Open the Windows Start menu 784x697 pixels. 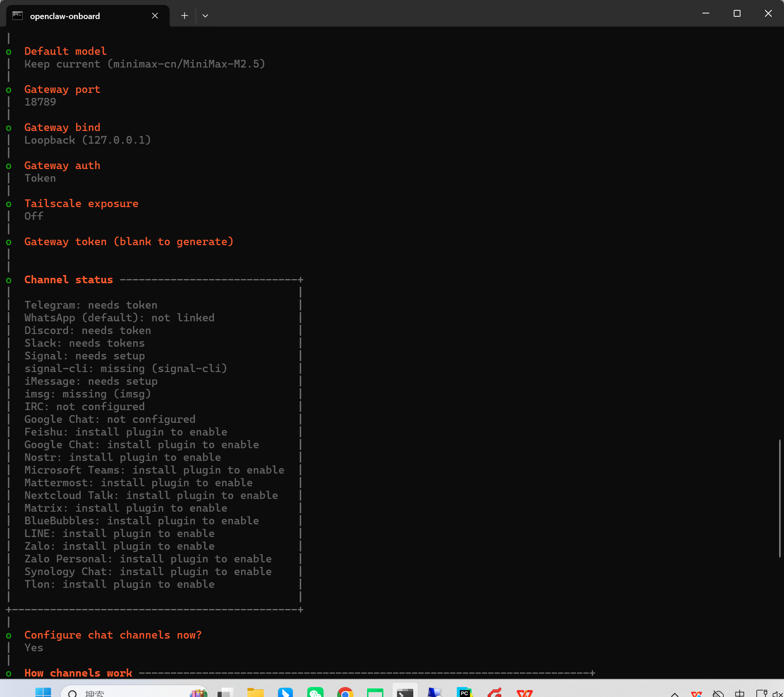tap(43, 692)
